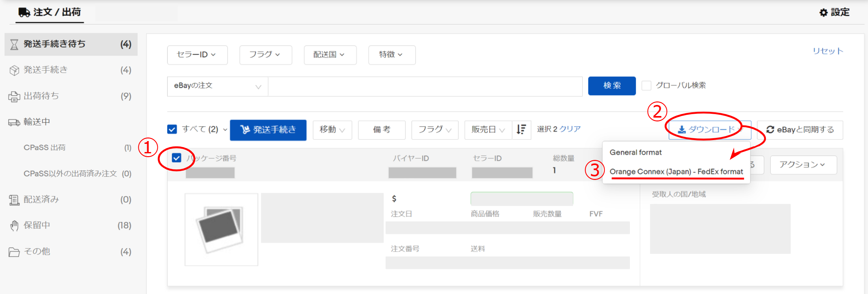
Task: Click the hourglass icon for 発送手続き待ち
Action: pos(14,44)
